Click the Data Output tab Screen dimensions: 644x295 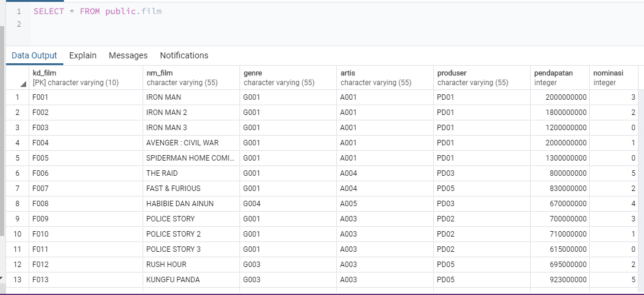[x=34, y=55]
